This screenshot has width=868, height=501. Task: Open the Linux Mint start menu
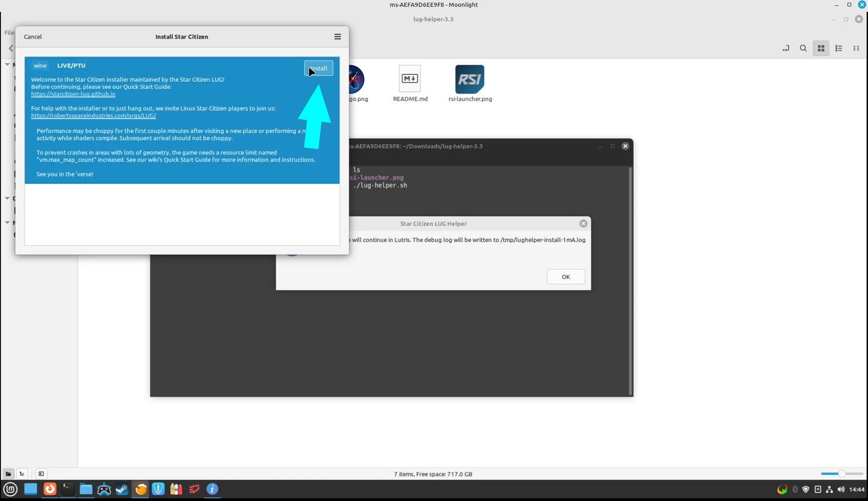11,489
